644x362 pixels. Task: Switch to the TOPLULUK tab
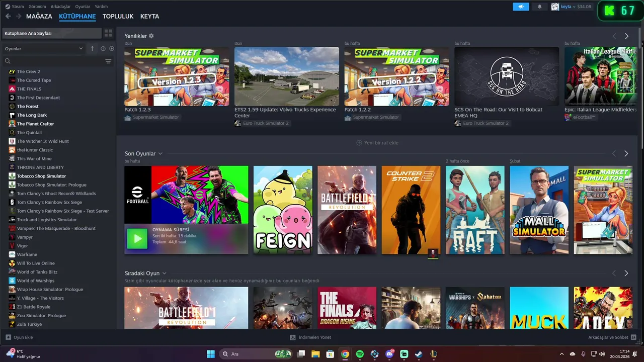tap(118, 16)
